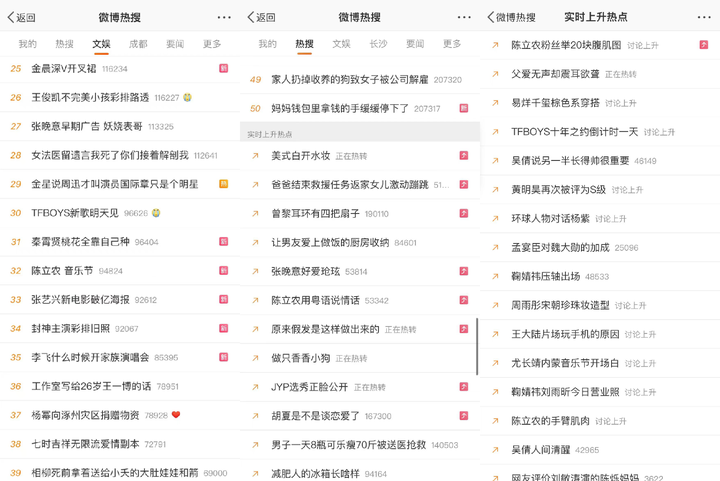Open topic 男子一天8瓶可乐瘦70斤被送医抢救
Image resolution: width=720 pixels, height=481 pixels.
coord(349,445)
